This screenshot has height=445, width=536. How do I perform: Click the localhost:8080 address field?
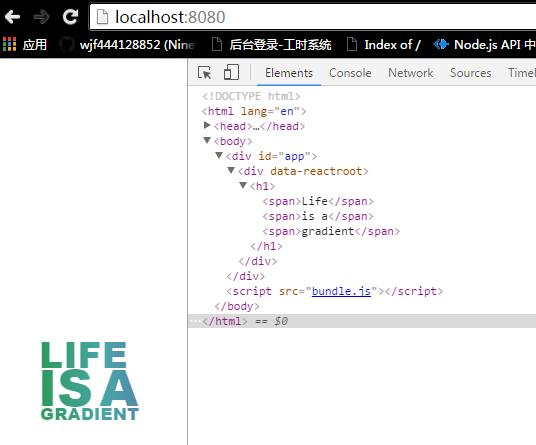(312, 17)
